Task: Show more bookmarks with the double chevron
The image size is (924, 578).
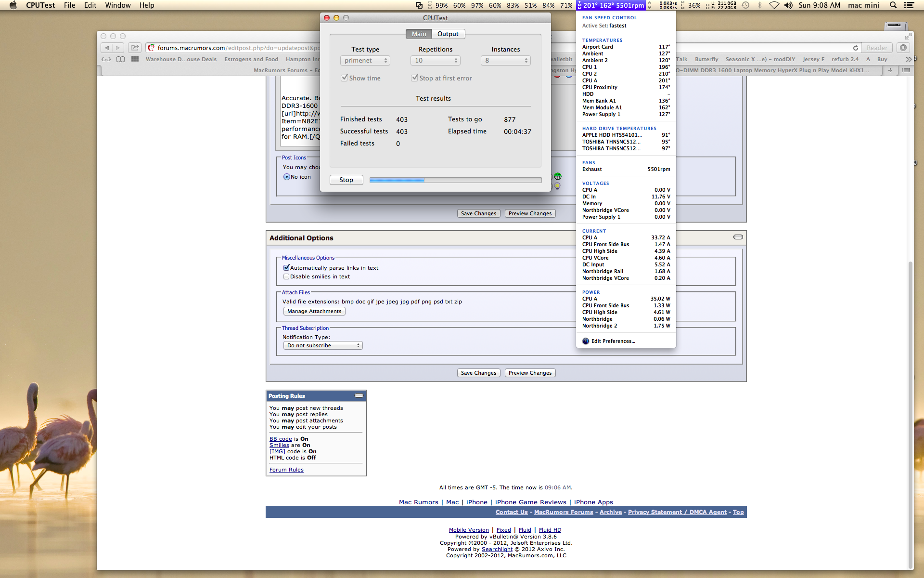Action: click(x=908, y=59)
